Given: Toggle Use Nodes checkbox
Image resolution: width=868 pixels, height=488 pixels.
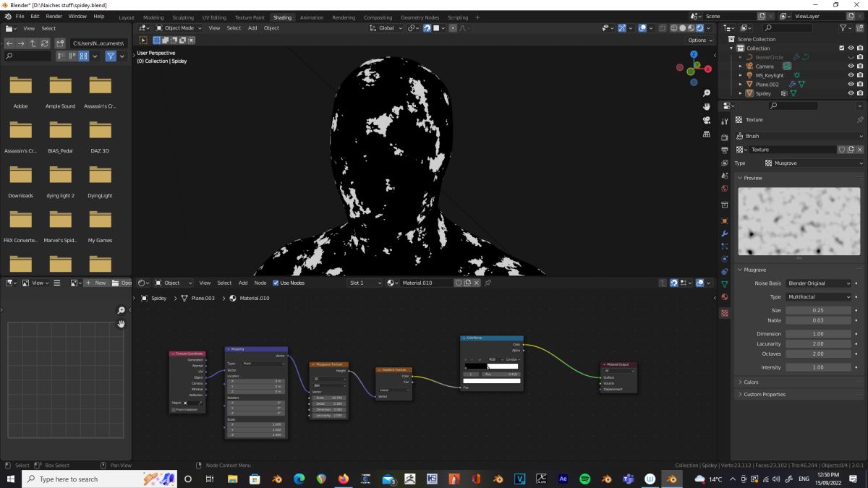Looking at the screenshot, I should pyautogui.click(x=276, y=283).
